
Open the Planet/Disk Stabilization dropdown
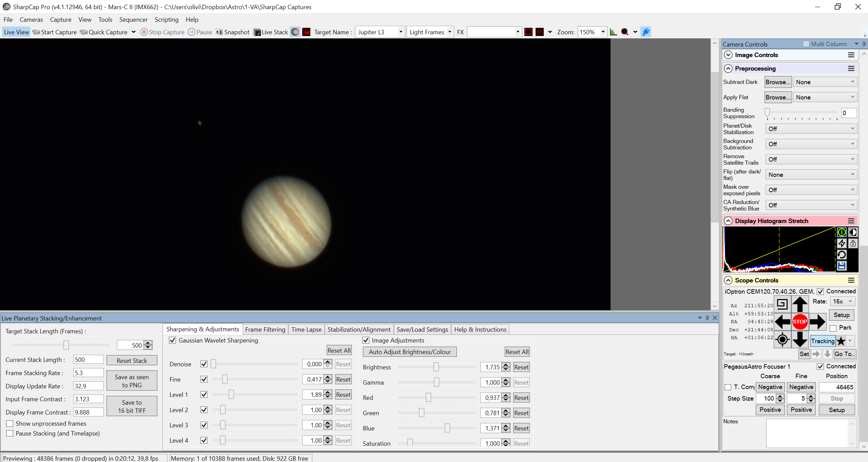811,129
